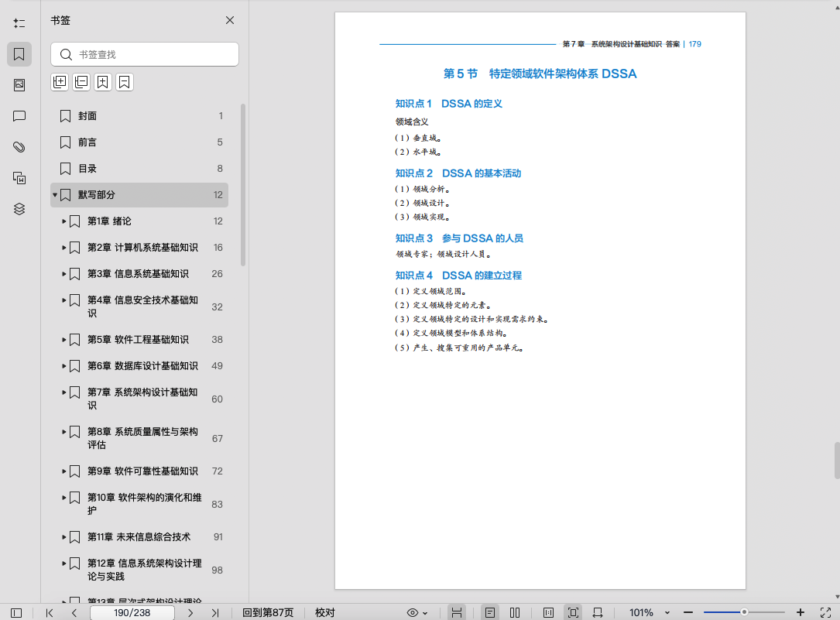Viewport: 840px width, 620px height.
Task: Click the bookmark panel scrollbar
Action: pyautogui.click(x=243, y=185)
